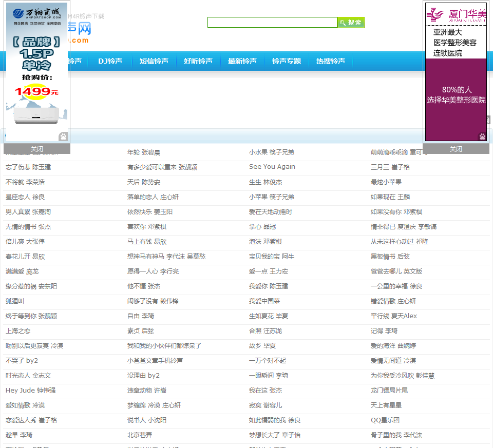Open ringtone 小水果 筷子兄弟
This screenshot has height=448, width=493.
272,152
